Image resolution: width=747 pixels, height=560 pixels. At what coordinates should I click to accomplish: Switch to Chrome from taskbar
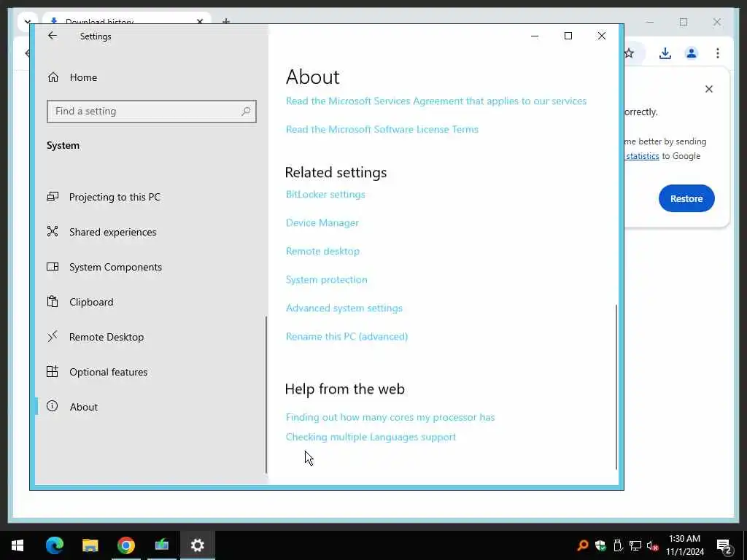[x=125, y=545]
